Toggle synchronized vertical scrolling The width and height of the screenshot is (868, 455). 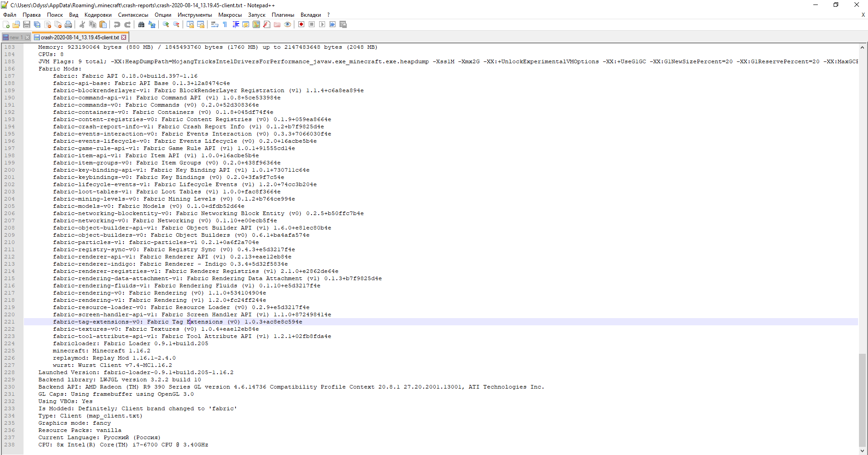[x=190, y=24]
